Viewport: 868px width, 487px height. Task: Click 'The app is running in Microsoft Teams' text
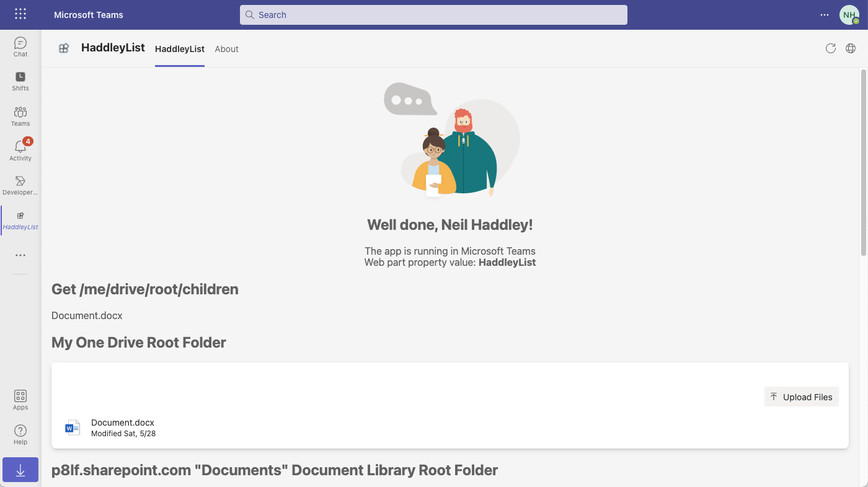click(x=450, y=251)
